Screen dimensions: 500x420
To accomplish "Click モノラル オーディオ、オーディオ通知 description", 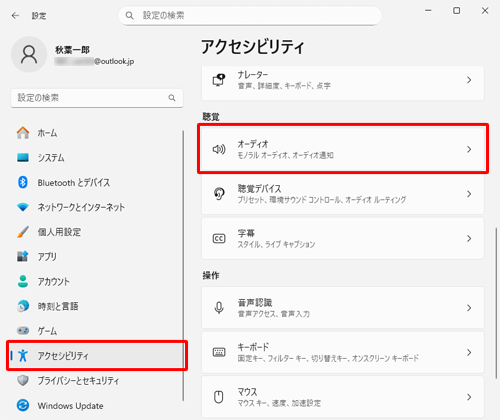I will click(x=285, y=155).
